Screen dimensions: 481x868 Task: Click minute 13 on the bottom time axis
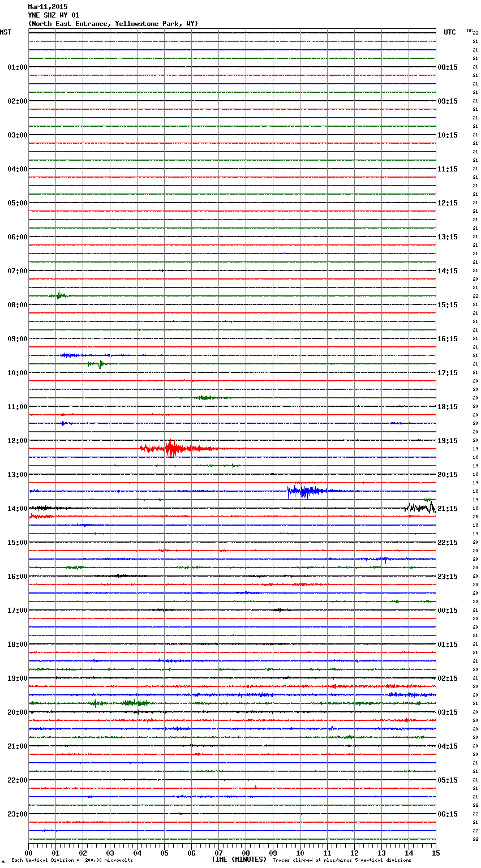381,853
